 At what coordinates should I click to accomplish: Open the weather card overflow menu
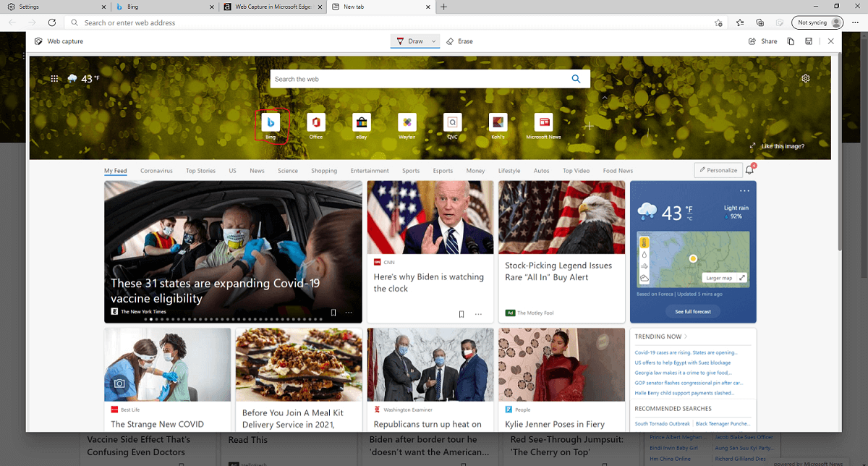click(x=744, y=190)
